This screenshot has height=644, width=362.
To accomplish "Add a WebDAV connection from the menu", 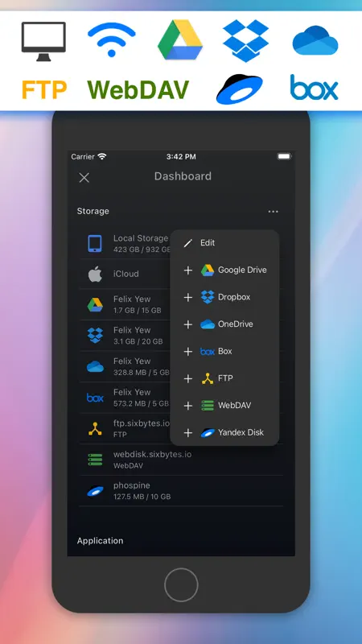I will pyautogui.click(x=224, y=406).
